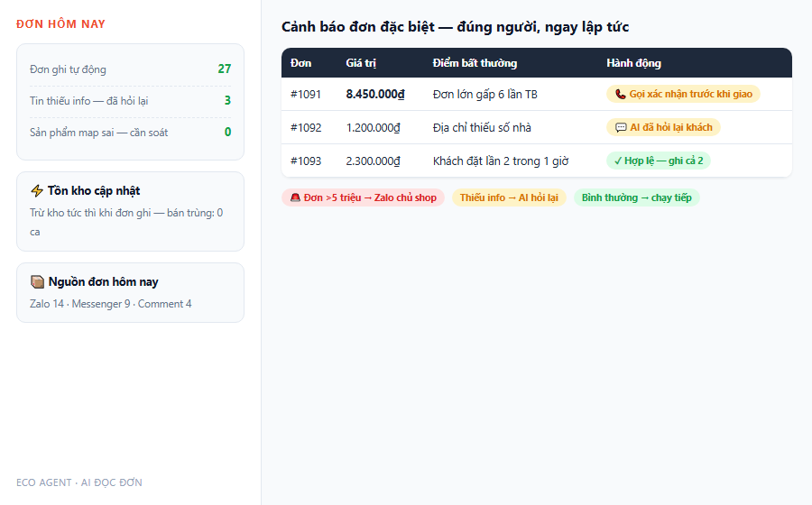Click the package box icon beside Nguồn đơn hôm nay
This screenshot has height=505, width=812.
37,282
